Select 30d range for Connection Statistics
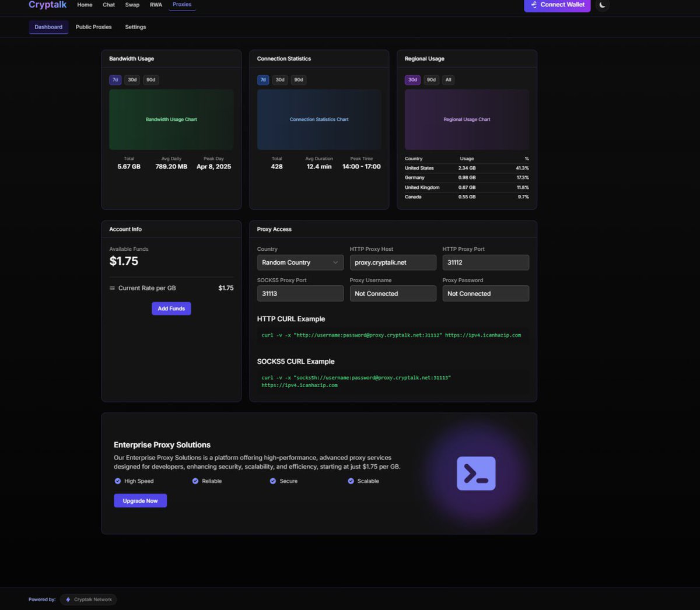 coord(280,80)
